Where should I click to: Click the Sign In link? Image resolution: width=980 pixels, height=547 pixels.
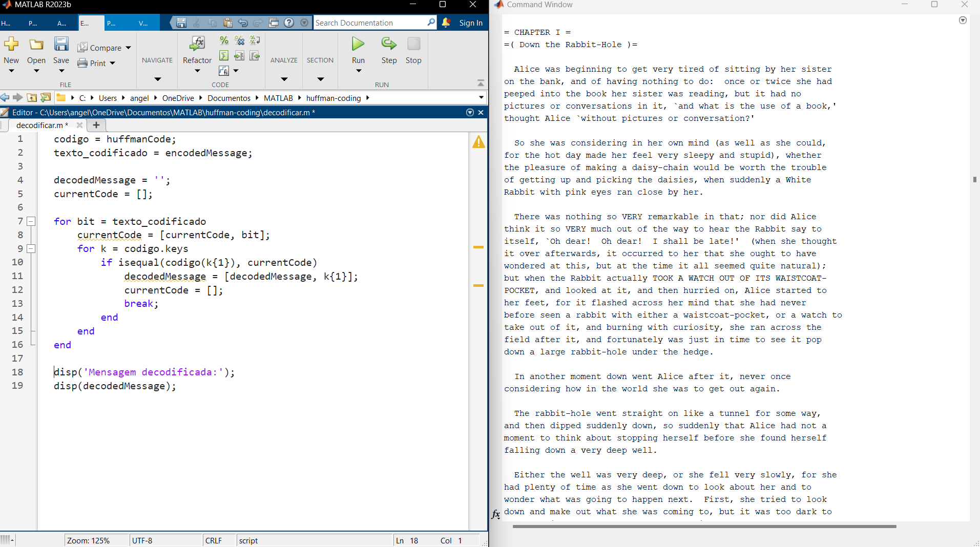(471, 23)
